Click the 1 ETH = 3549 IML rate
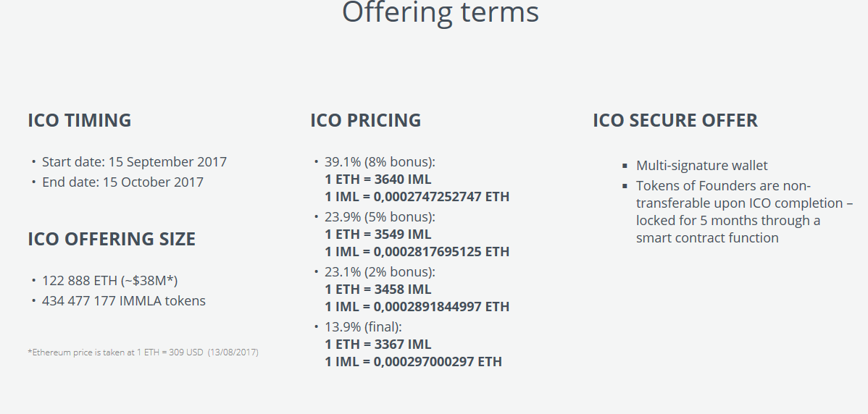 pyautogui.click(x=377, y=234)
